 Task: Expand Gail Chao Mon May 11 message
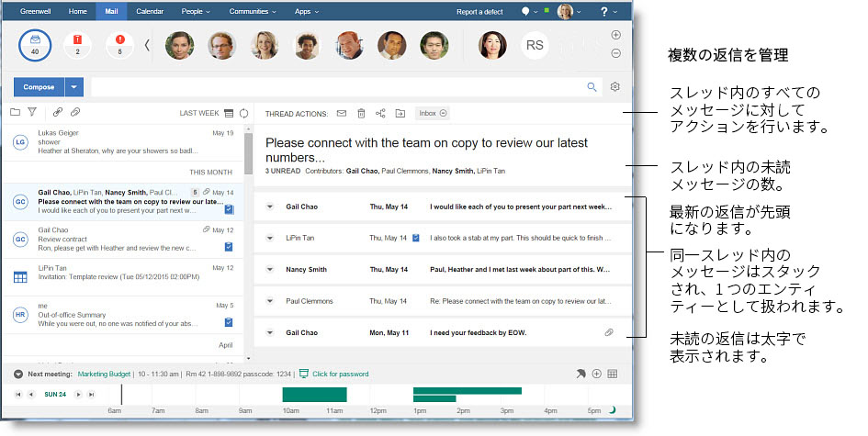pos(270,332)
